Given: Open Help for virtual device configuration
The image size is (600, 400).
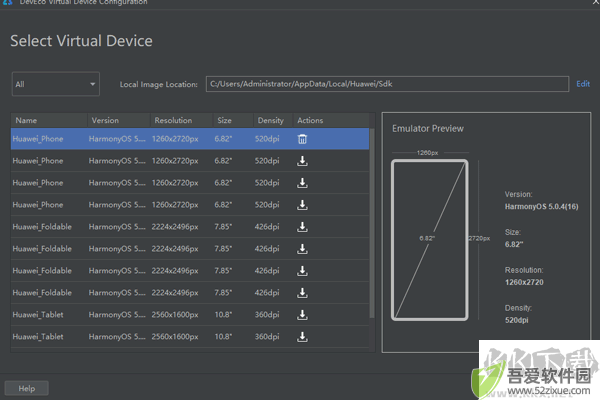Looking at the screenshot, I should (x=26, y=388).
